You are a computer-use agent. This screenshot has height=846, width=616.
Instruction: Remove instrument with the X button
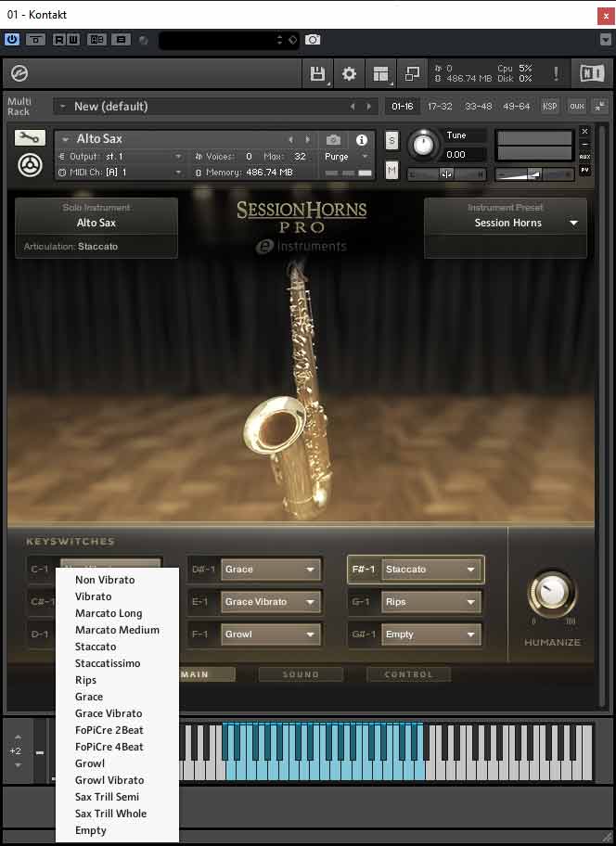584,131
